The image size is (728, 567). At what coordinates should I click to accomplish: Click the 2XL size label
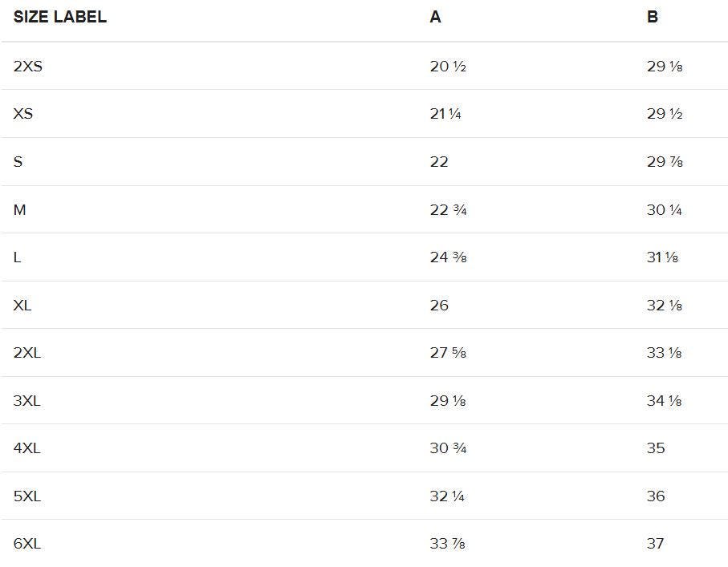point(26,353)
